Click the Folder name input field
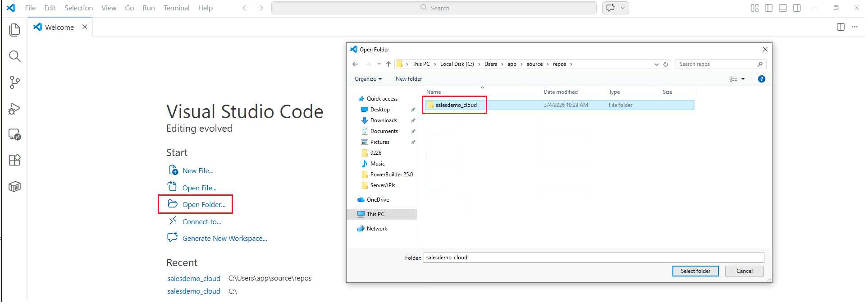This screenshot has width=868, height=304. 593,258
